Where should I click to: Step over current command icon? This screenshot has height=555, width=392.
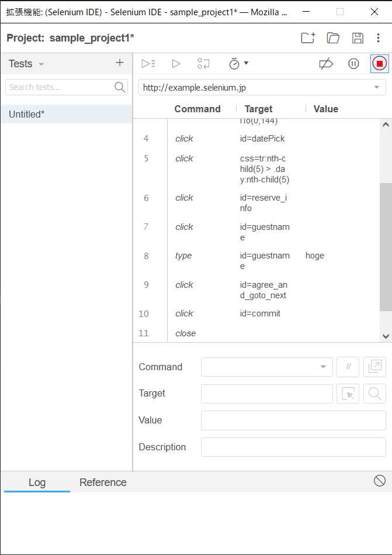tap(204, 64)
